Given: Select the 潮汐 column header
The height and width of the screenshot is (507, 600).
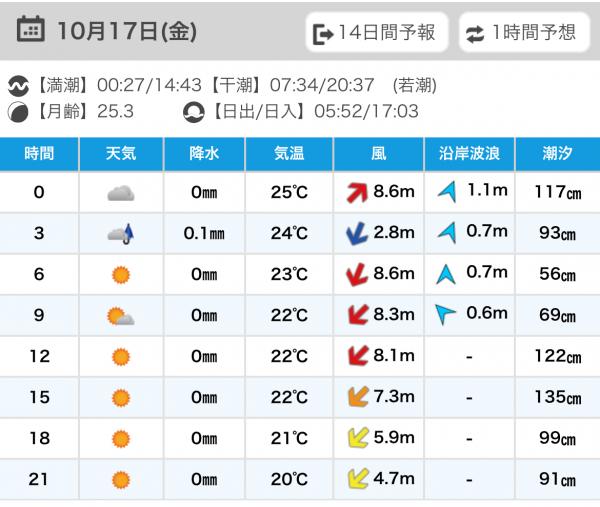Looking at the screenshot, I should [x=558, y=154].
